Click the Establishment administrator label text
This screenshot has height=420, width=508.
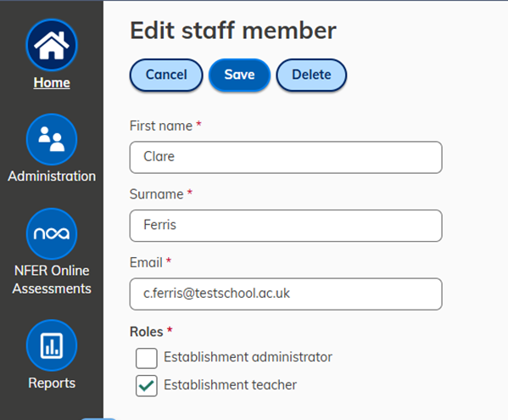coord(248,357)
